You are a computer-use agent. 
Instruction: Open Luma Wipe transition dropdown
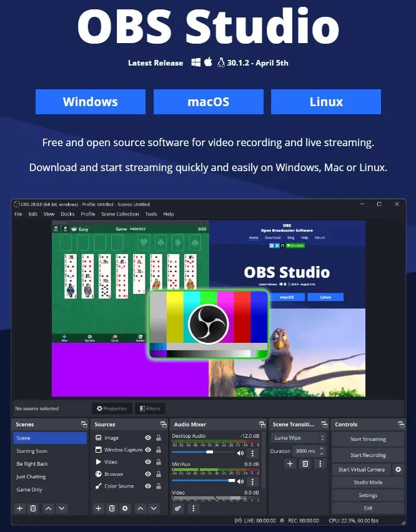pos(299,438)
